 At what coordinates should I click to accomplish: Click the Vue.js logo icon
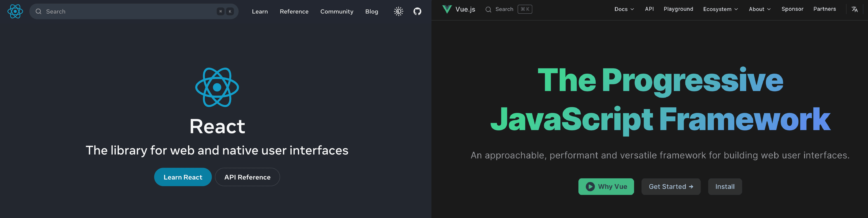click(x=447, y=9)
